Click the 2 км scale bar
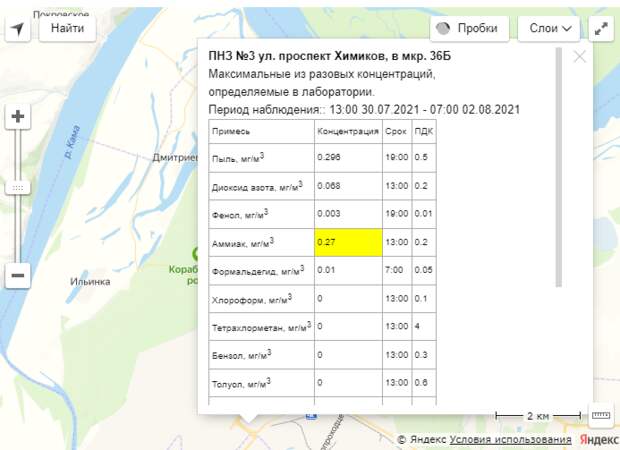 coord(538,415)
